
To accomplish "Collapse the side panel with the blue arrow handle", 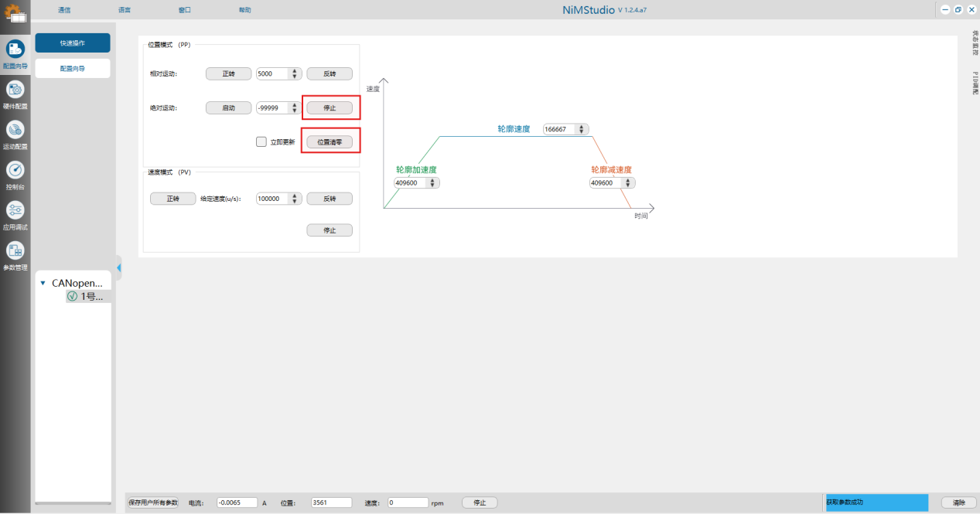I will coord(119,267).
